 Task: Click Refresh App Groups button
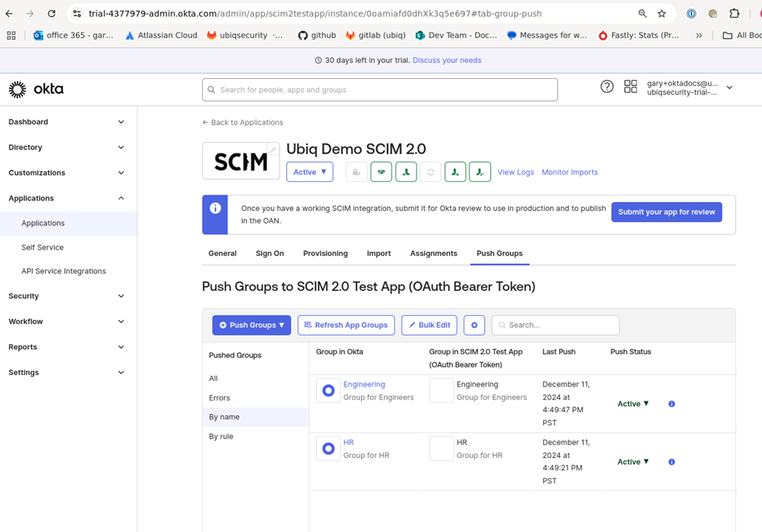click(346, 325)
